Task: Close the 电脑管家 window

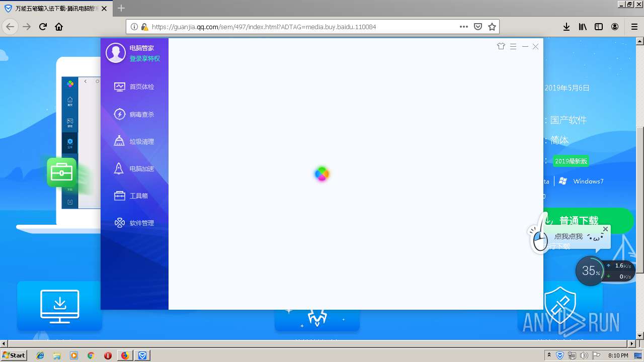Action: coord(535,46)
